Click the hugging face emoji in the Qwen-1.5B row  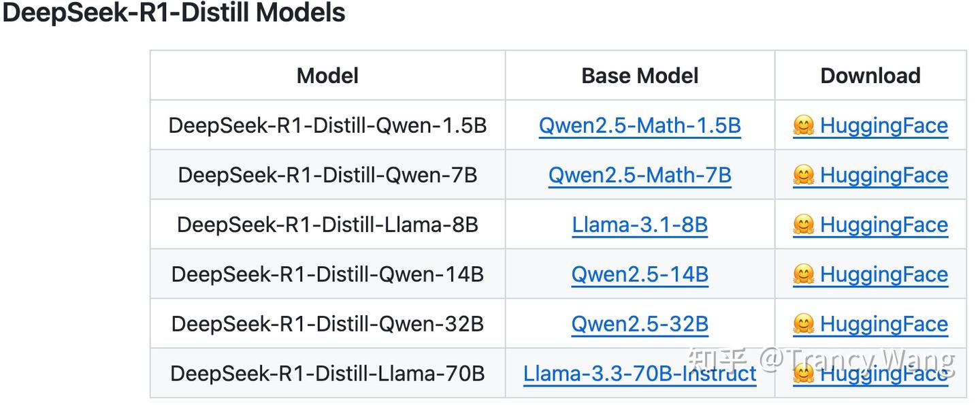tap(804, 126)
